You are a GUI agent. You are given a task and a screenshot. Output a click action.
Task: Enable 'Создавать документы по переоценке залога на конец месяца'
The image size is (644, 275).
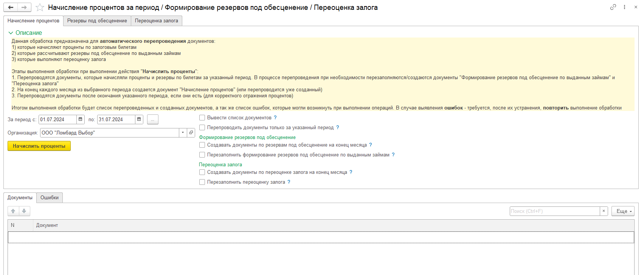pos(202,172)
